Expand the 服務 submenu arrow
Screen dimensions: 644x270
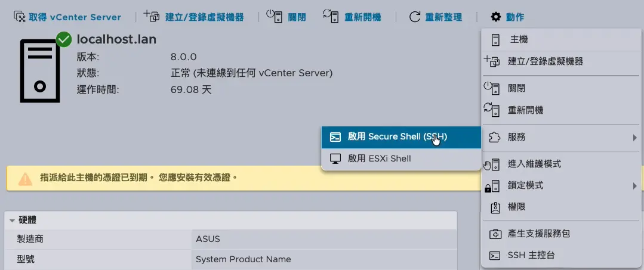pos(635,137)
